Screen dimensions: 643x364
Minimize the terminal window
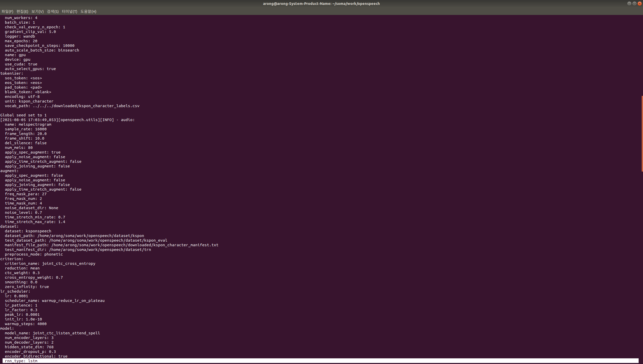(629, 4)
